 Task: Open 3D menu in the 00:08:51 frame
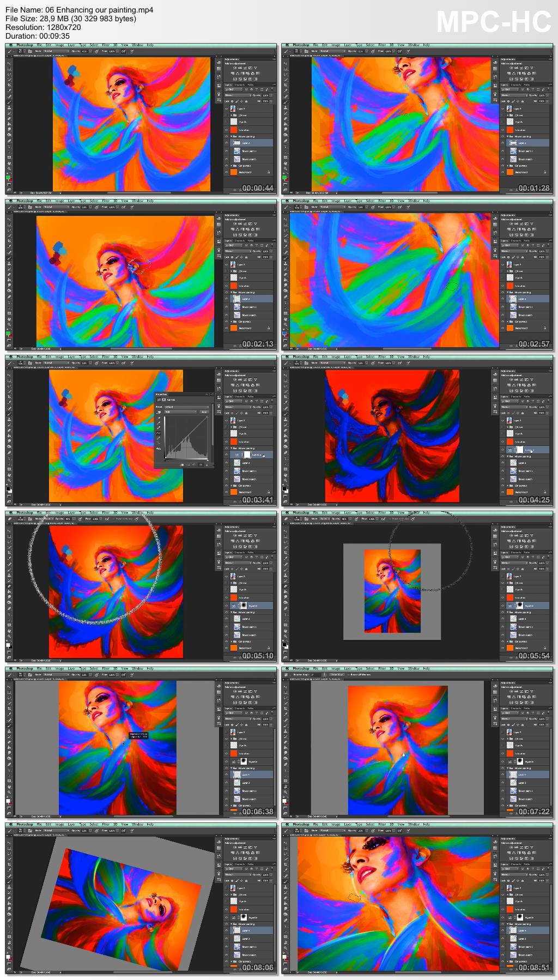[x=392, y=824]
